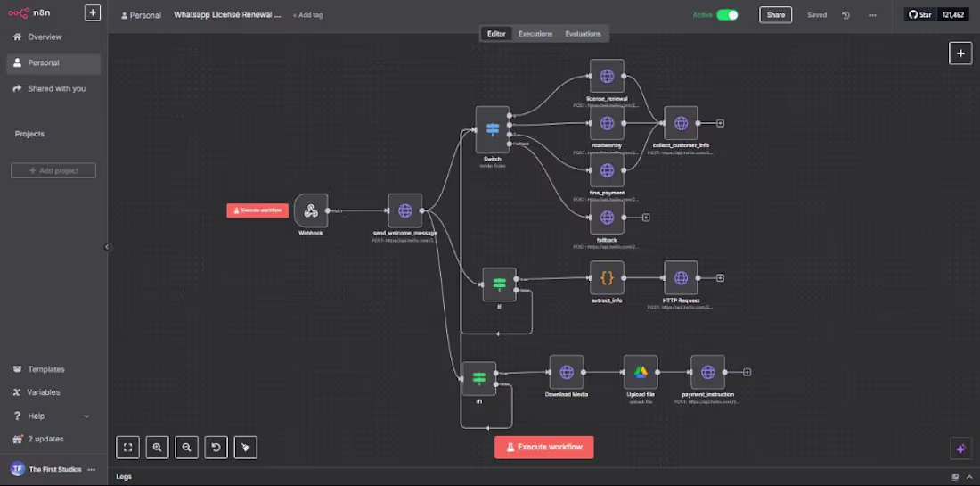
Task: Switch to the Evaluations tab
Action: [584, 34]
